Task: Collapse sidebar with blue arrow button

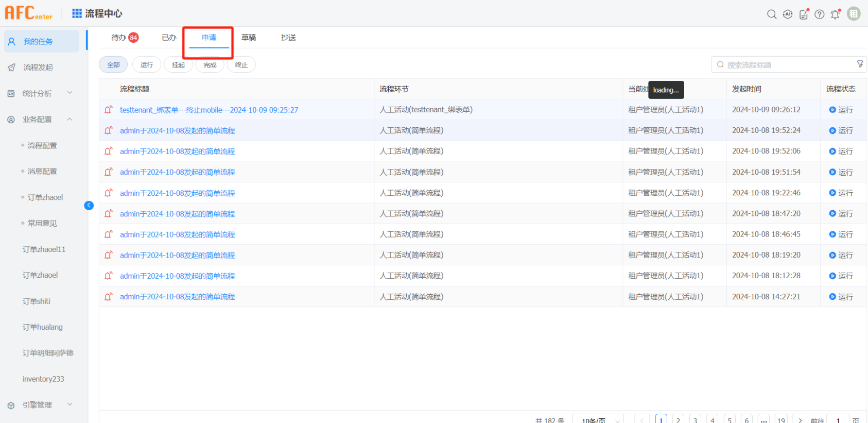Action: [89, 206]
